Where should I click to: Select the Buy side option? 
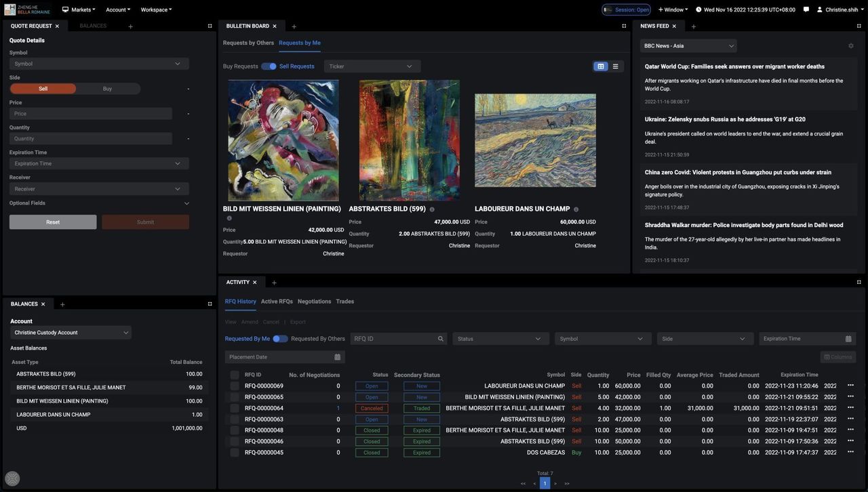pos(107,89)
